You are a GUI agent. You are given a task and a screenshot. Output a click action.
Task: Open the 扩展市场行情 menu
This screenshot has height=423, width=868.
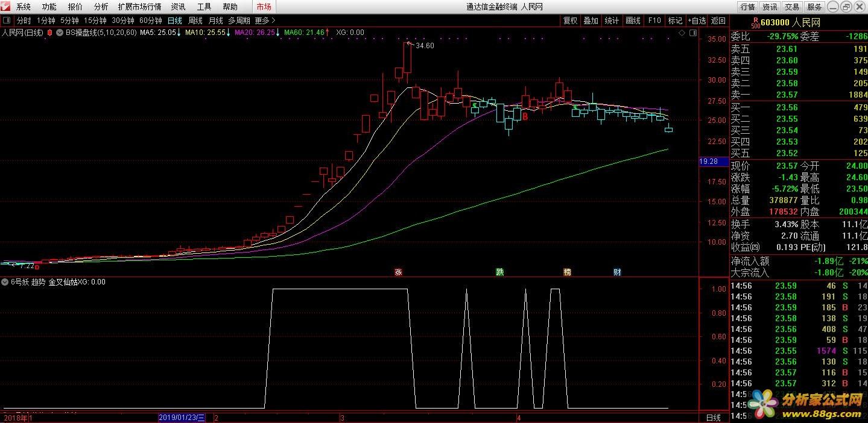pyautogui.click(x=140, y=7)
